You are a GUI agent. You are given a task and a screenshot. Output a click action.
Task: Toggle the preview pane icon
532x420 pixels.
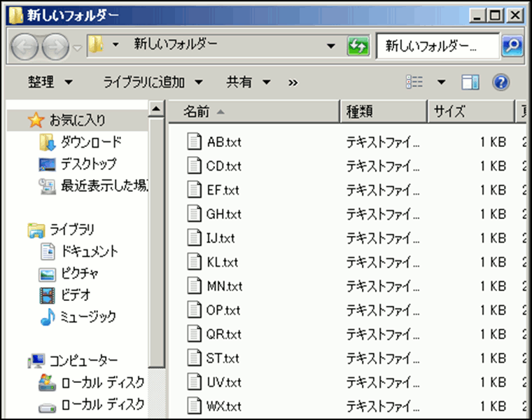tap(469, 82)
